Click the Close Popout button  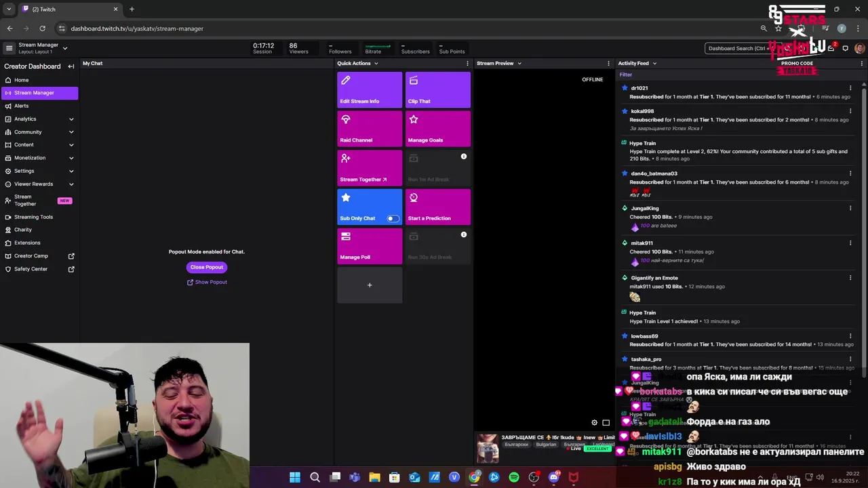207,267
